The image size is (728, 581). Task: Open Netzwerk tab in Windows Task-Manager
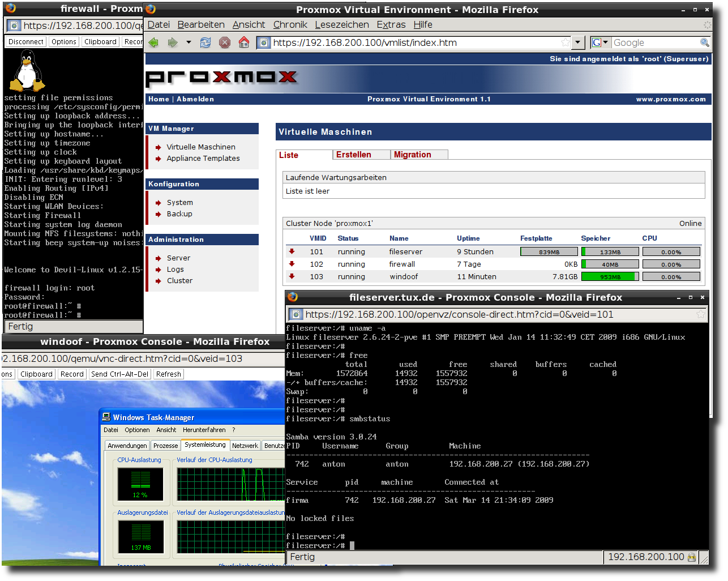245,446
